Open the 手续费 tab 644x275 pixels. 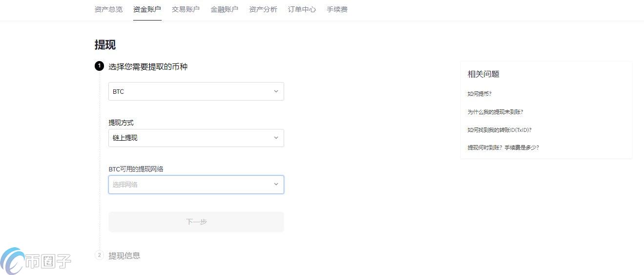coord(337,9)
